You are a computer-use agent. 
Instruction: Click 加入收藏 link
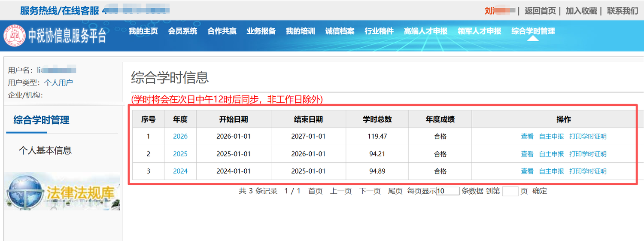581,11
